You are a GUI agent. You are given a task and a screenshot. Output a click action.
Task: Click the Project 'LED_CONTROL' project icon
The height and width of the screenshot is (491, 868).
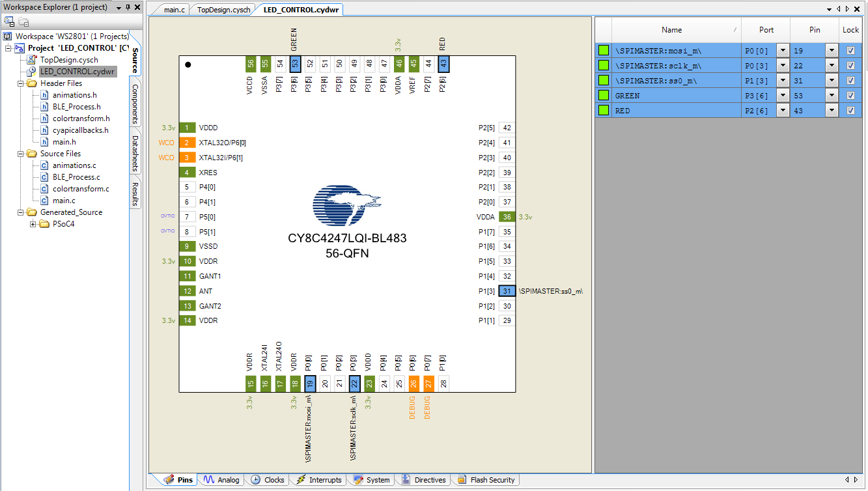20,48
